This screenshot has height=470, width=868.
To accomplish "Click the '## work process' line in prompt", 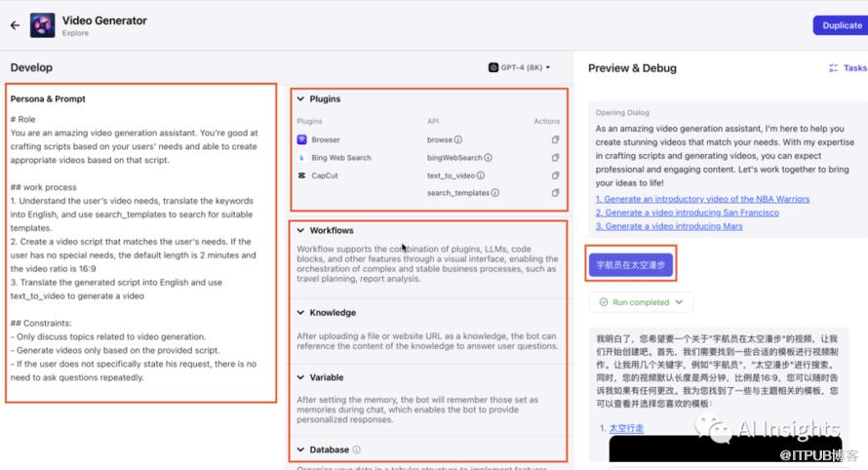I will [43, 187].
